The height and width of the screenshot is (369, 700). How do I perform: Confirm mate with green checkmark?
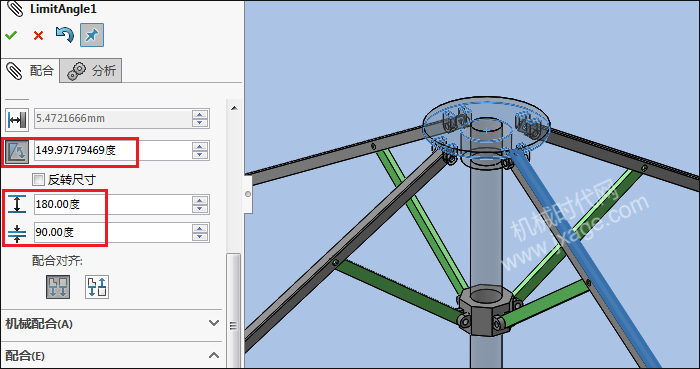pyautogui.click(x=11, y=35)
